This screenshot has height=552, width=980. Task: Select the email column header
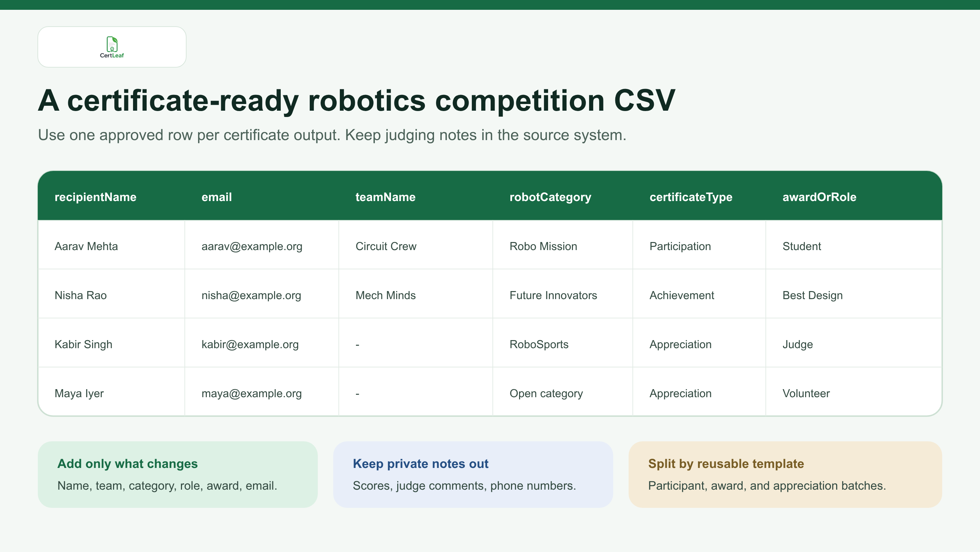pos(262,196)
